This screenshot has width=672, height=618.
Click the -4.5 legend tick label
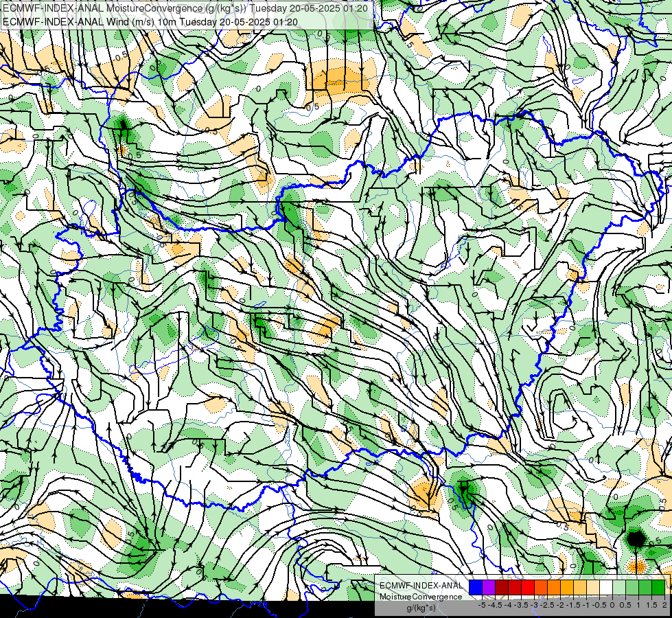click(495, 605)
